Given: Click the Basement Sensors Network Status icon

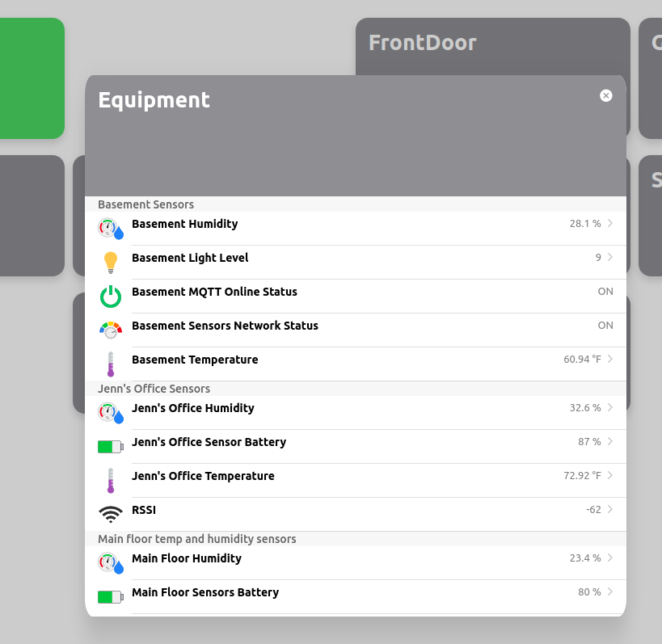Looking at the screenshot, I should (x=111, y=330).
